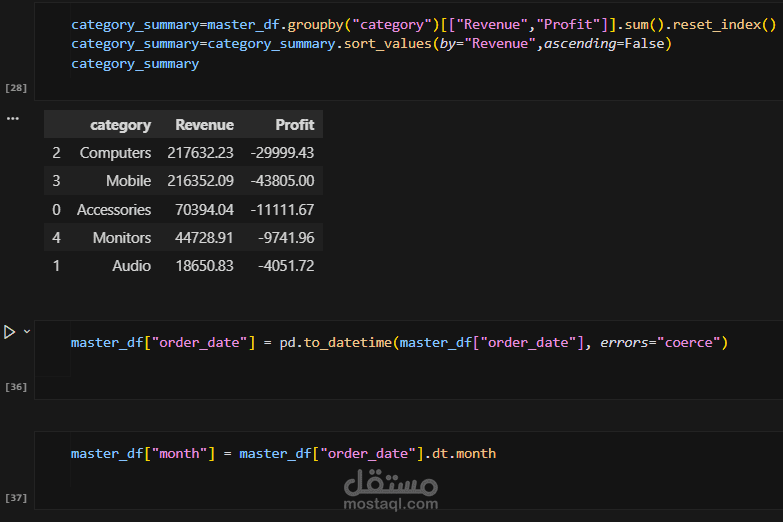Select Accessories profit value -11111.67
This screenshot has width=783, height=522.
285,210
